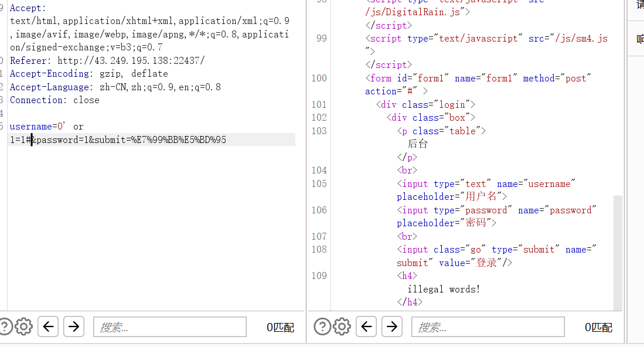The image size is (644, 347).
Task: Go to previous match in request panel
Action: (x=48, y=326)
